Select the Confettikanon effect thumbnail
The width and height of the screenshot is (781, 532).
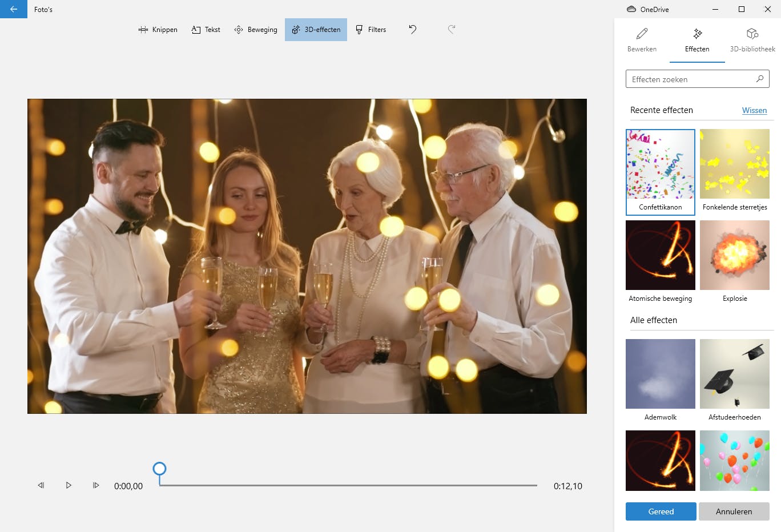pyautogui.click(x=661, y=172)
